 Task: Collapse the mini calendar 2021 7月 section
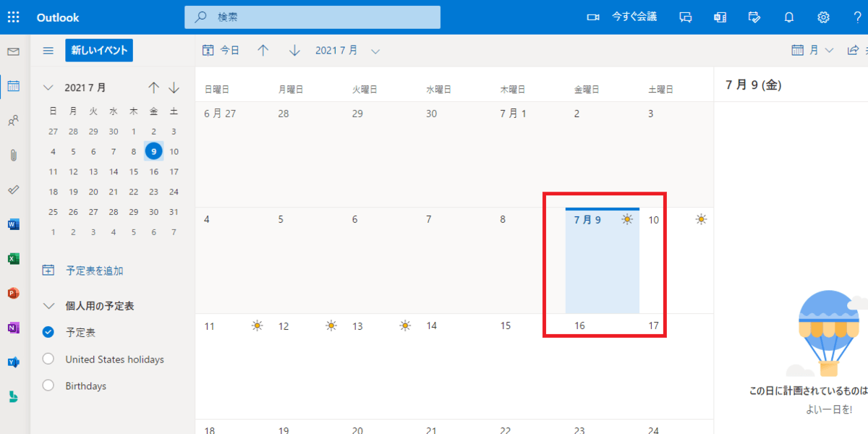[48, 88]
